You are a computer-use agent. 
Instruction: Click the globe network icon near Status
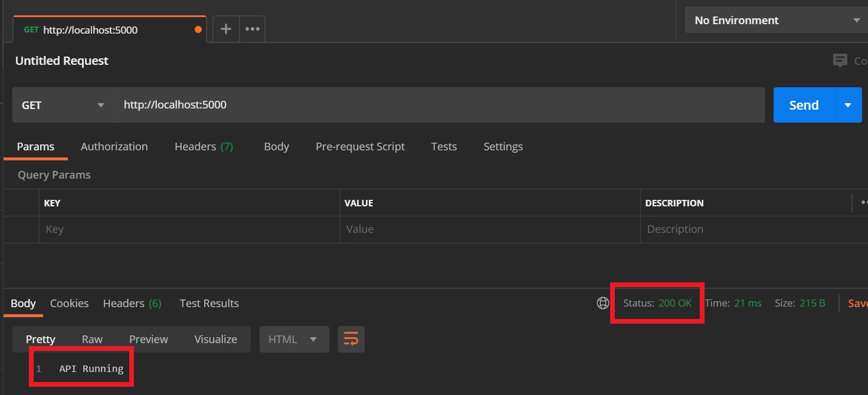(602, 303)
